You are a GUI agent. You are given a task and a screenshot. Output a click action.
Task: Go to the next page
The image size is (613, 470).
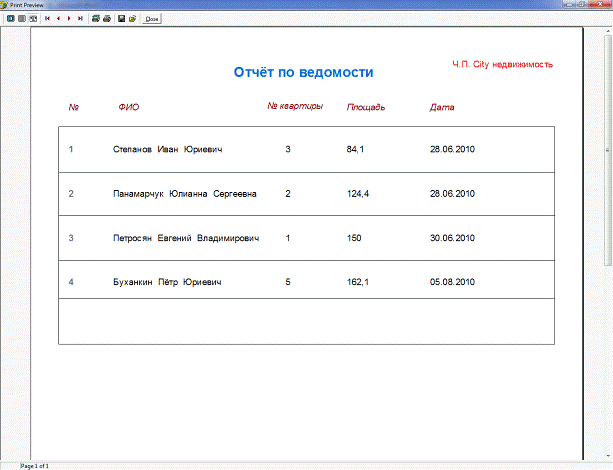tap(68, 19)
